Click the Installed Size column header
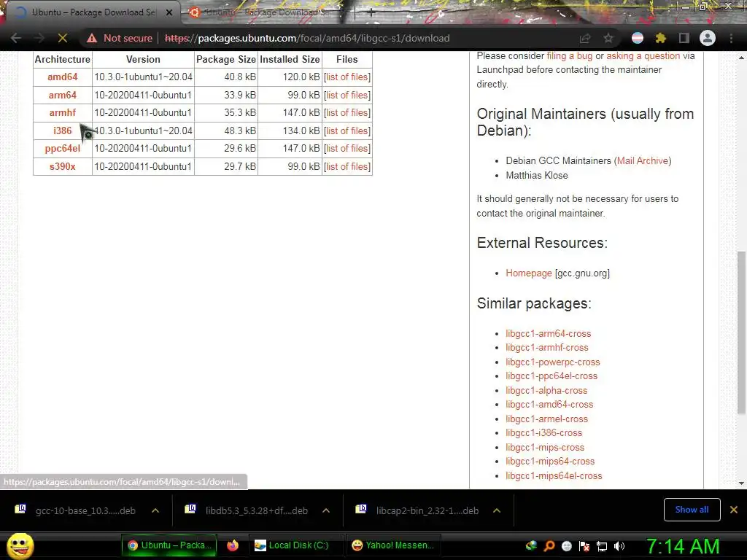The height and width of the screenshot is (560, 747). (290, 59)
